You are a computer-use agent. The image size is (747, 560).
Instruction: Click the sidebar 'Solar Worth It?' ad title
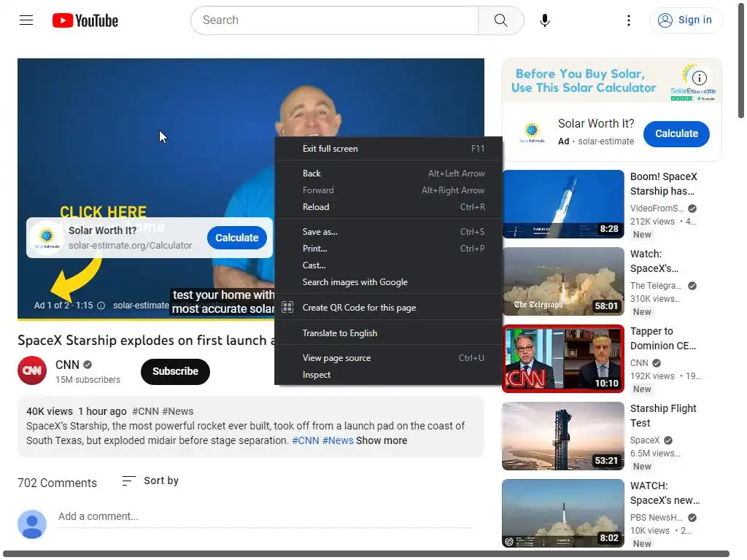pos(596,124)
